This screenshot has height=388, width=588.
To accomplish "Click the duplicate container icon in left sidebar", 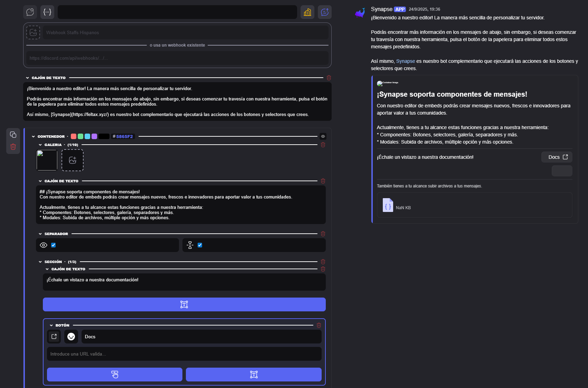I will point(13,135).
